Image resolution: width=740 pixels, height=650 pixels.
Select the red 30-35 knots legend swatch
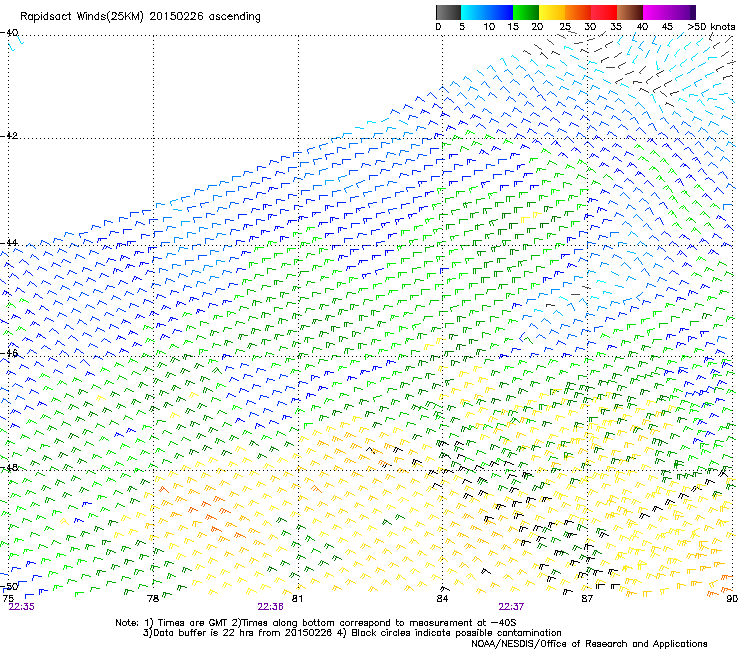point(604,12)
